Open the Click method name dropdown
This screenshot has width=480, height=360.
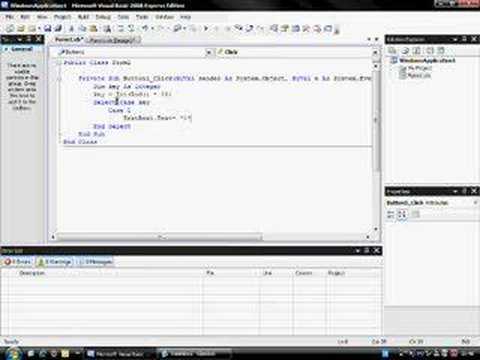pos(375,52)
